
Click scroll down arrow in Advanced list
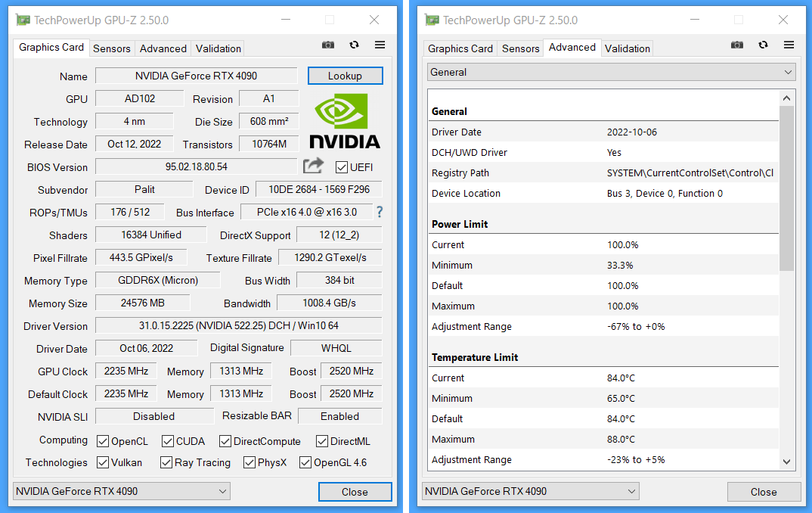click(786, 462)
